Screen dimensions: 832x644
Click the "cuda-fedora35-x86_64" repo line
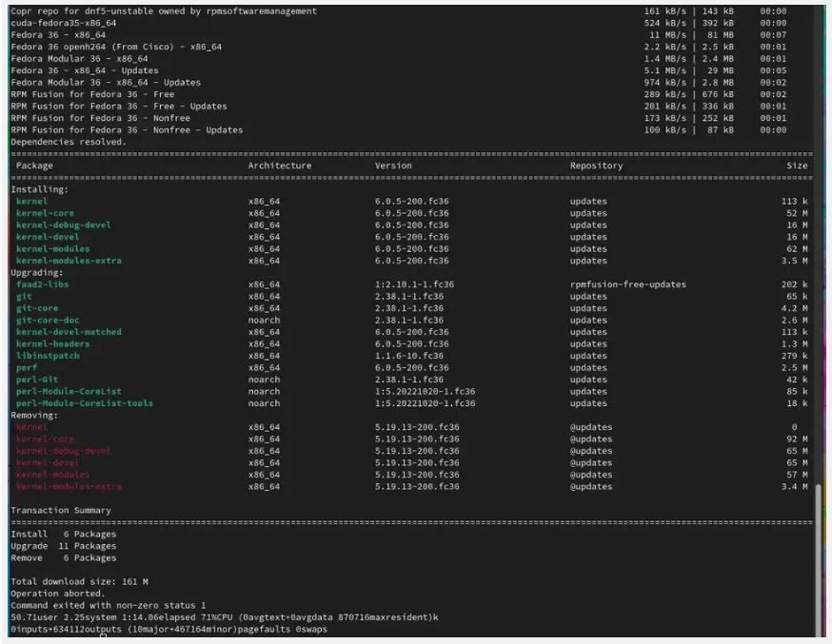pyautogui.click(x=64, y=23)
